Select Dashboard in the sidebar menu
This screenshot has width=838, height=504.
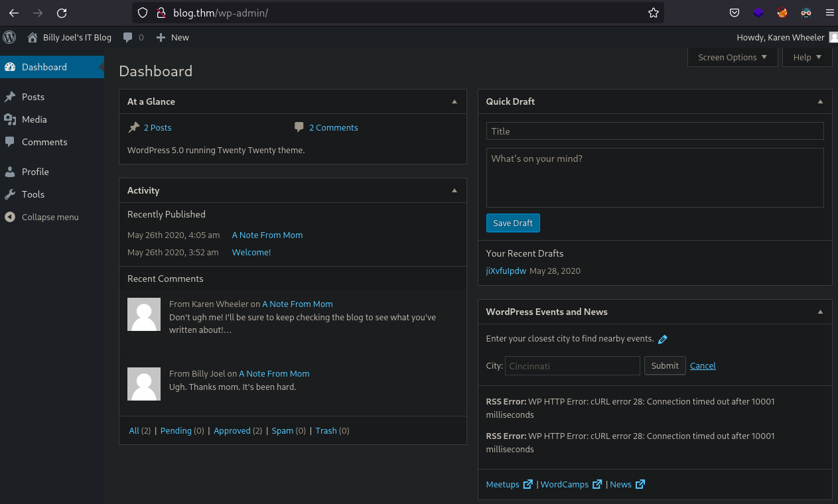[x=44, y=67]
